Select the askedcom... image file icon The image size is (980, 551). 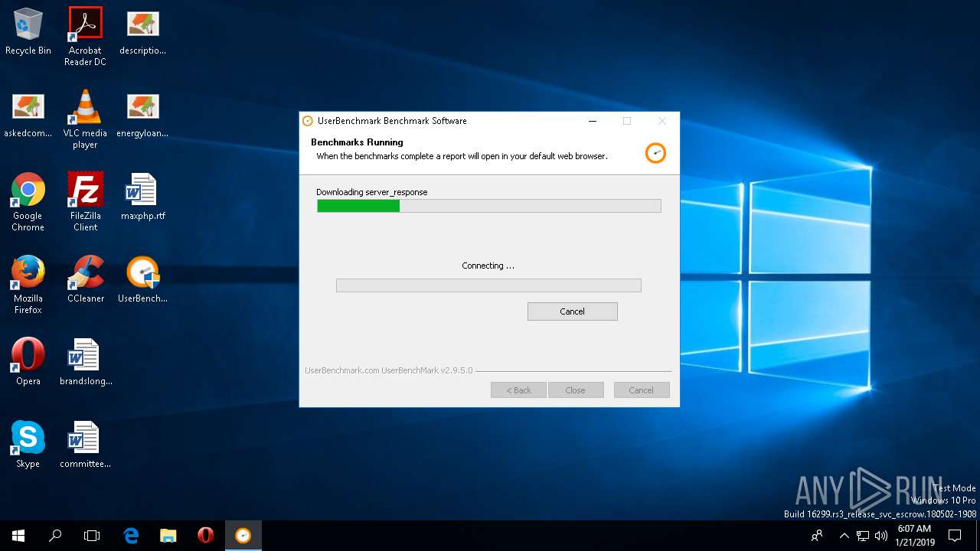point(28,115)
